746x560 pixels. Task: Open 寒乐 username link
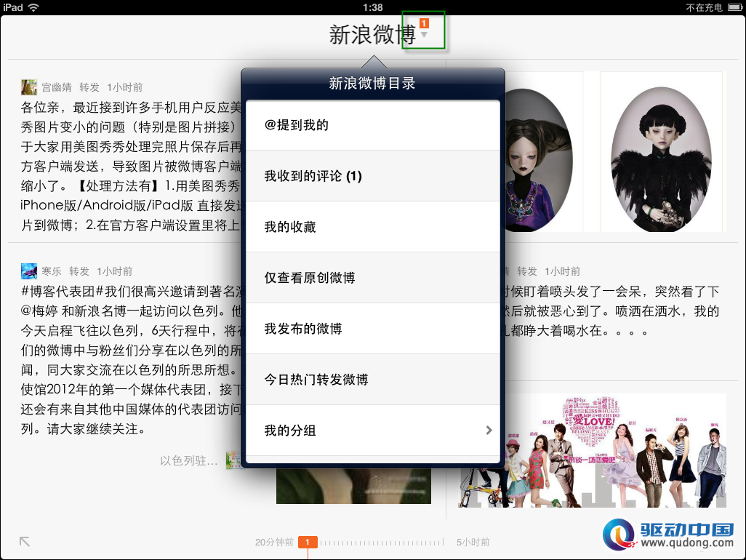52,271
